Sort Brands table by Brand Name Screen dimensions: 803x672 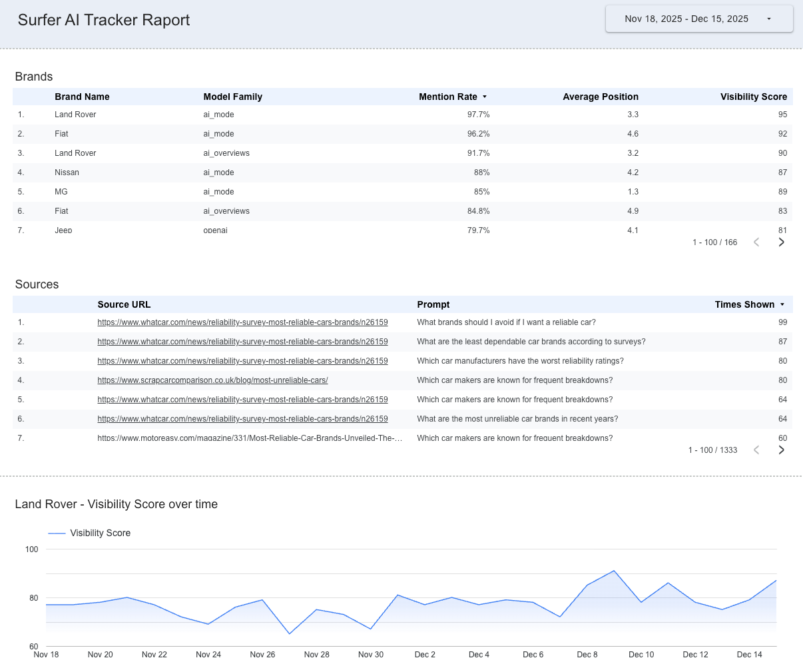82,97
